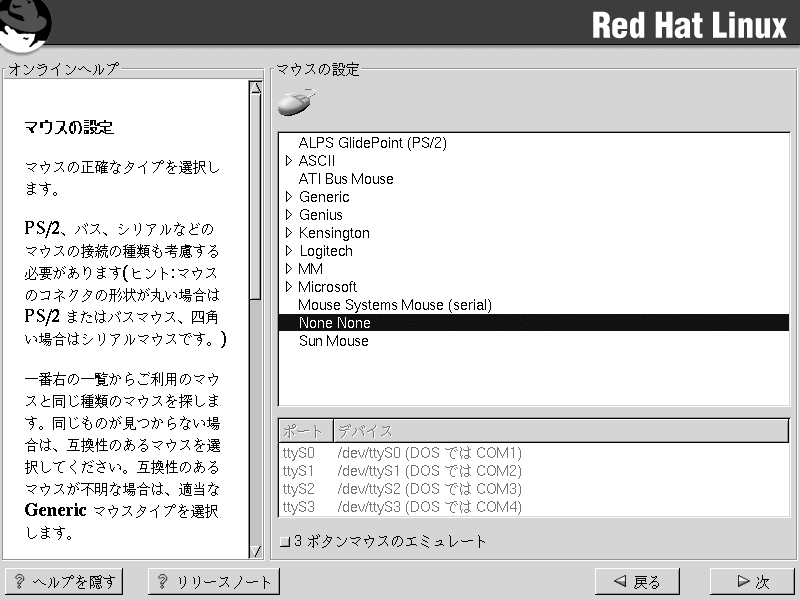800x600 pixels.
Task: Choose Mouse Systems Mouse (serial)
Action: pyautogui.click(x=395, y=305)
